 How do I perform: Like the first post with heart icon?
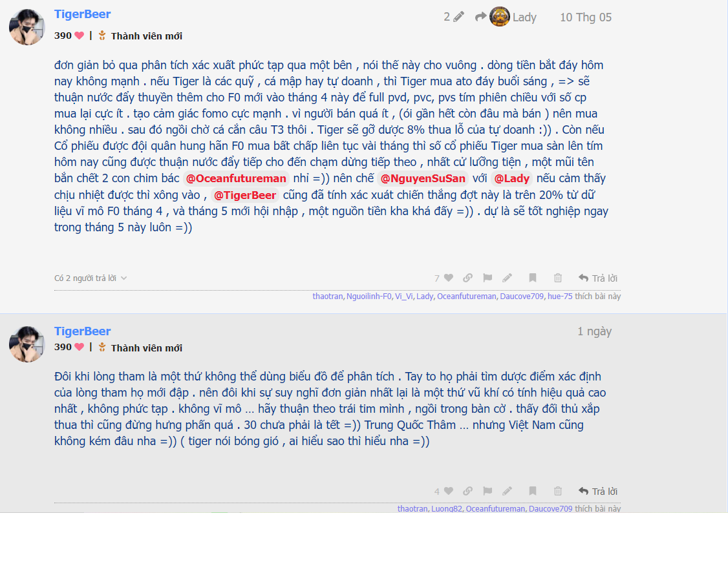pyautogui.click(x=448, y=278)
